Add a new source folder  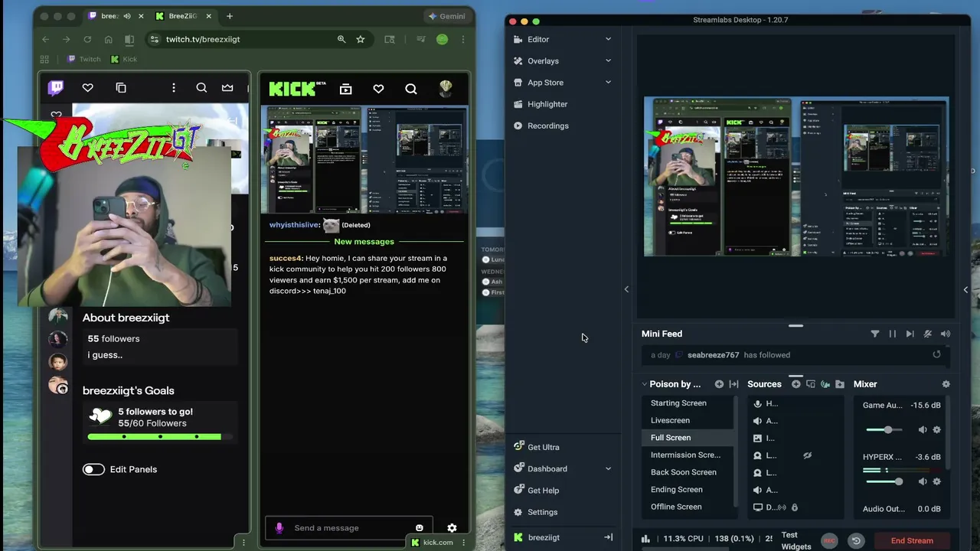[x=840, y=384]
